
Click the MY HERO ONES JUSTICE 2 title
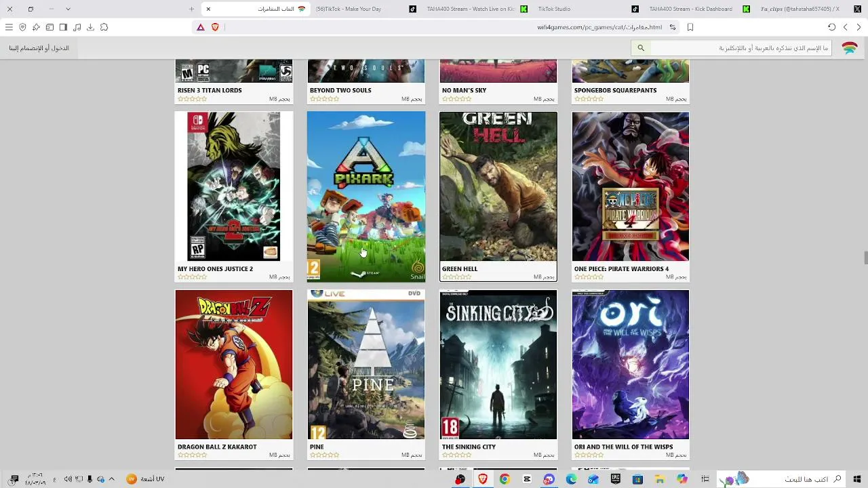coord(215,269)
